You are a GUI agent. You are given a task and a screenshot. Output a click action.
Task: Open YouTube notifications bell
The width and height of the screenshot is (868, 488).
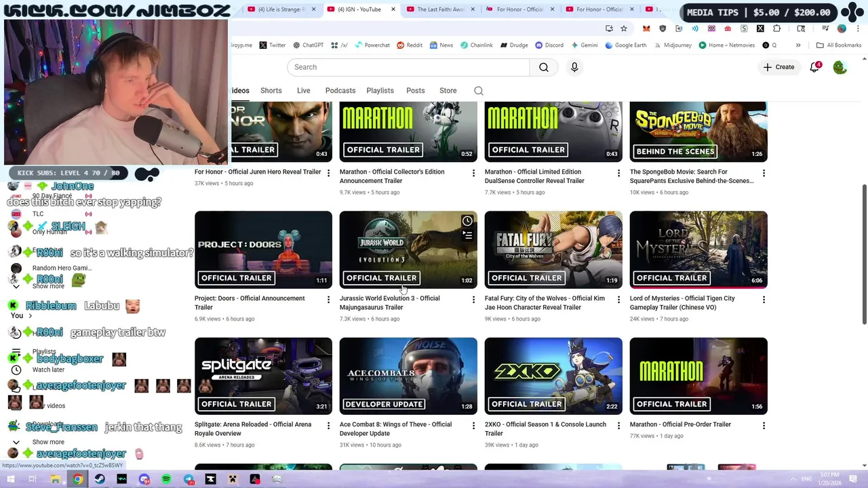click(814, 67)
